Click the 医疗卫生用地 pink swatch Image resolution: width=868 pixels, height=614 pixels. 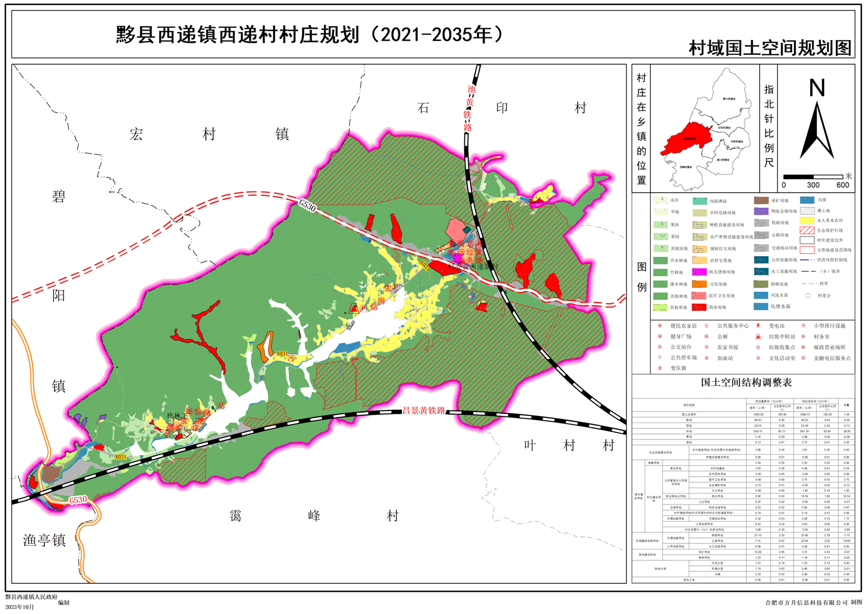(699, 296)
